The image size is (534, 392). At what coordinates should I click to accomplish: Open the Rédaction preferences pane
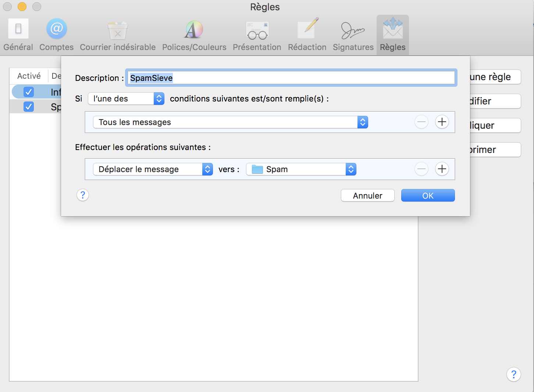click(x=307, y=35)
